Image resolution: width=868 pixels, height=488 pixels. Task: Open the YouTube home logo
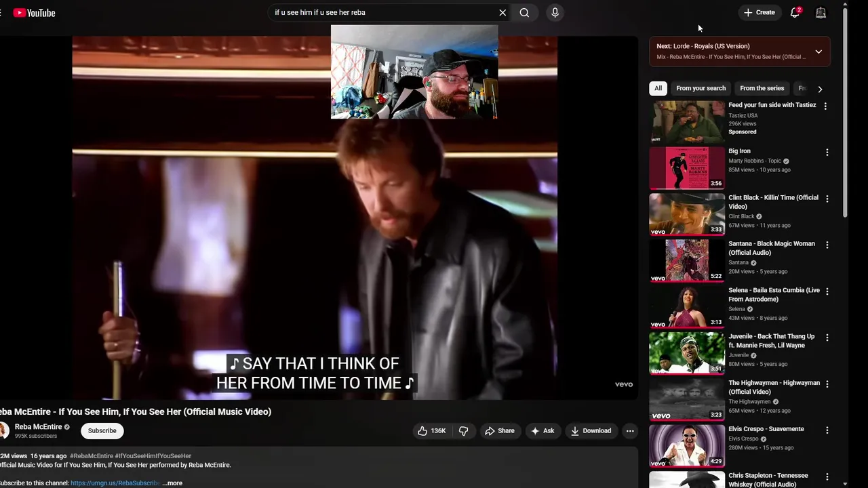click(34, 13)
